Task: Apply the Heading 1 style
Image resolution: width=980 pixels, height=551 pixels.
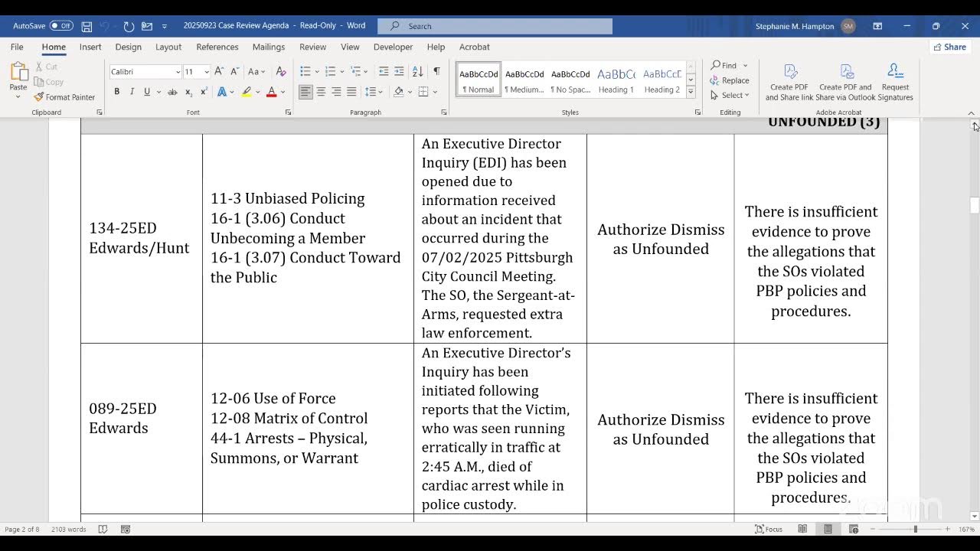Action: pyautogui.click(x=616, y=80)
